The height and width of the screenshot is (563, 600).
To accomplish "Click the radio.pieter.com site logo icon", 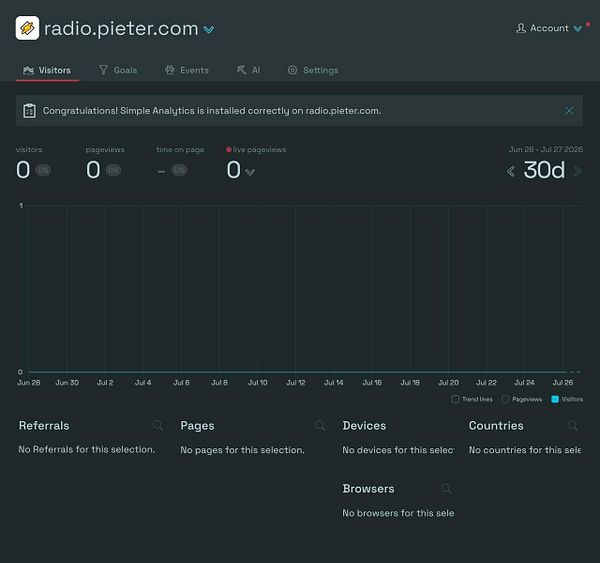I will 27,28.
